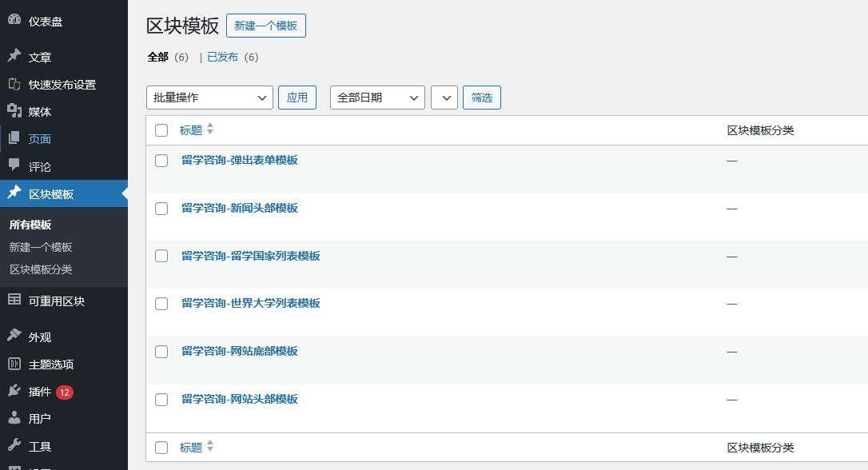Check the box for 留学咨询-网站头部模板
This screenshot has width=868, height=470.
pyautogui.click(x=161, y=399)
